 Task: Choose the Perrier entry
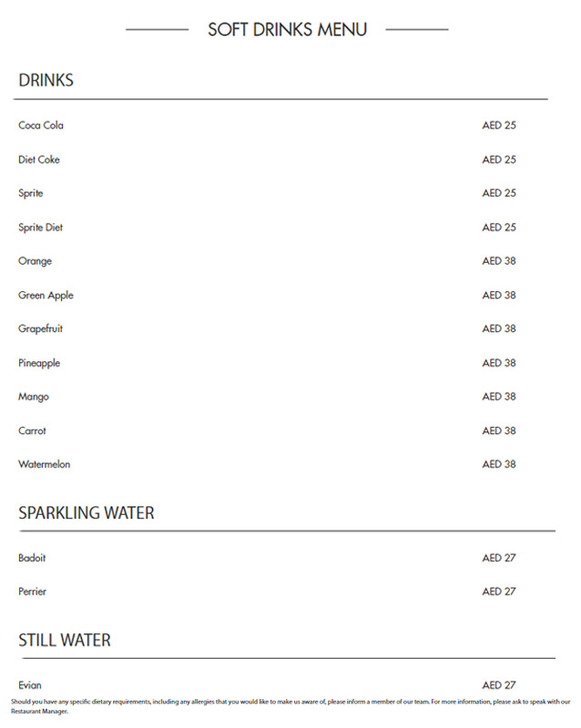point(32,591)
